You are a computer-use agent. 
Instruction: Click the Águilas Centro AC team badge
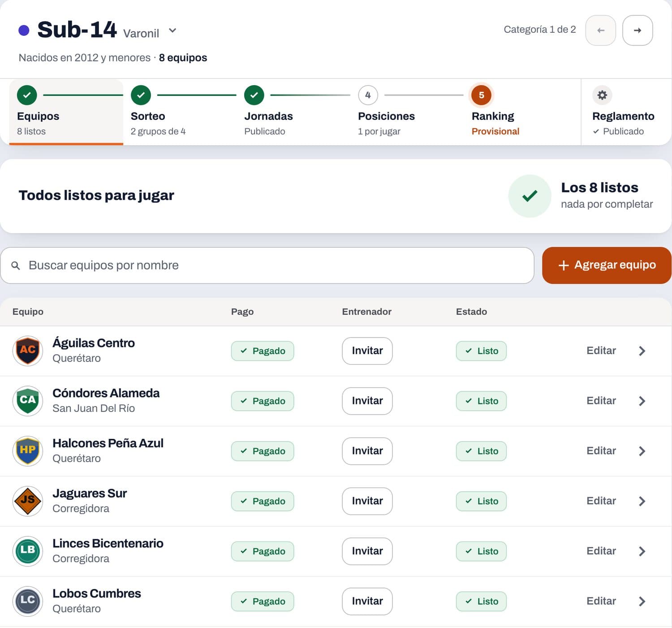click(28, 351)
